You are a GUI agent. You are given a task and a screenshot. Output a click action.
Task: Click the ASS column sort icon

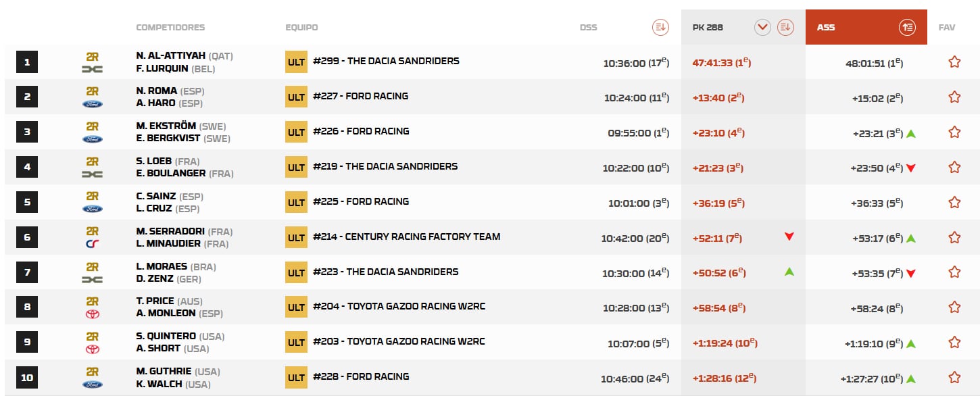pyautogui.click(x=907, y=28)
